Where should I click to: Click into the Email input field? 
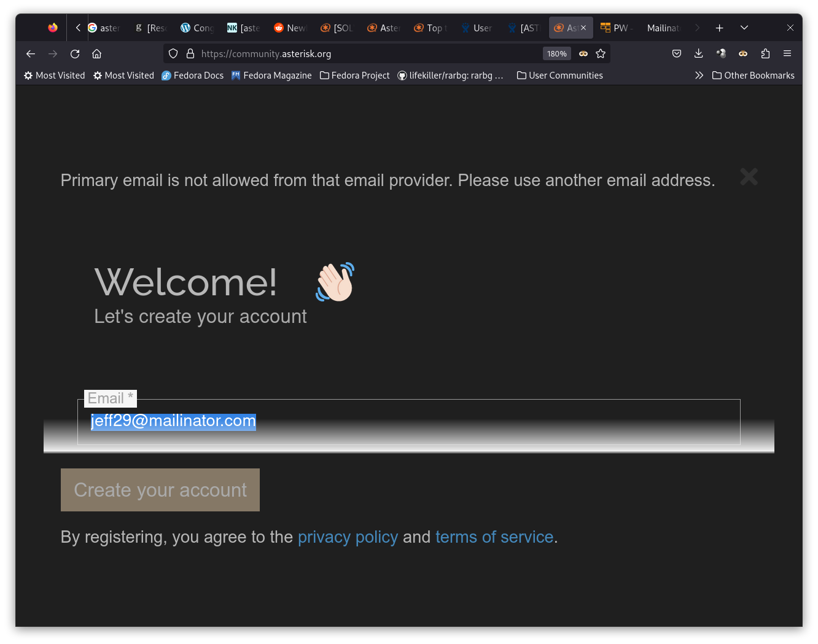409,422
